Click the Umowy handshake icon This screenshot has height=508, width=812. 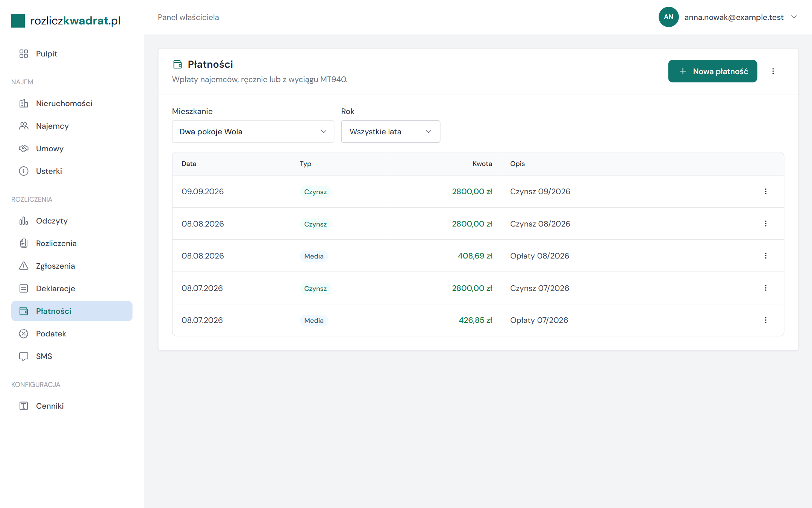click(24, 149)
